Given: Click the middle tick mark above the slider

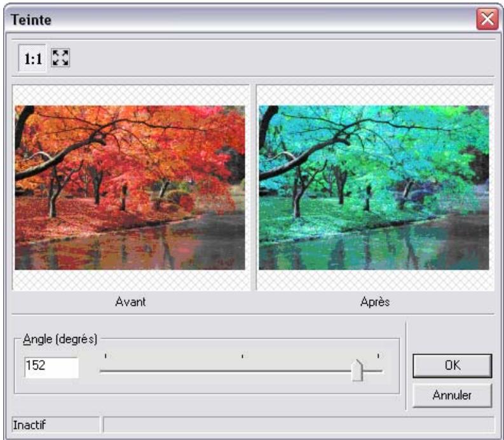Looking at the screenshot, I should pos(242,356).
